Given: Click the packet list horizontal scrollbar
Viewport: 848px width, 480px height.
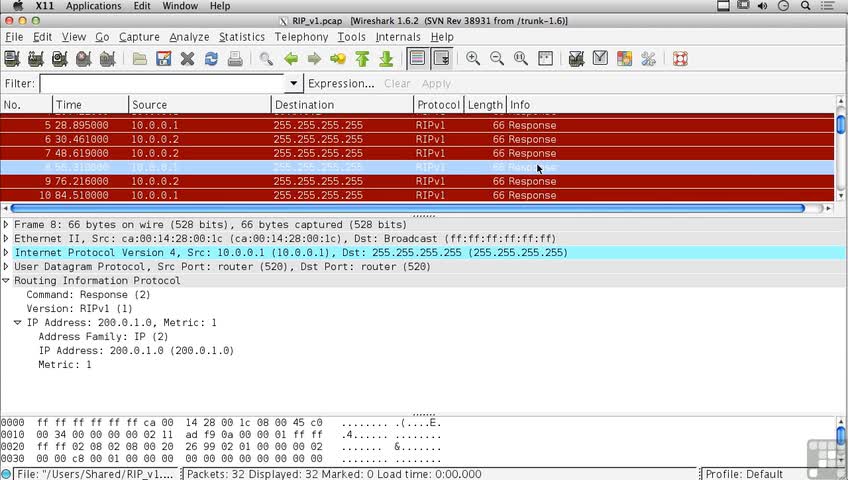Looking at the screenshot, I should click(x=407, y=208).
